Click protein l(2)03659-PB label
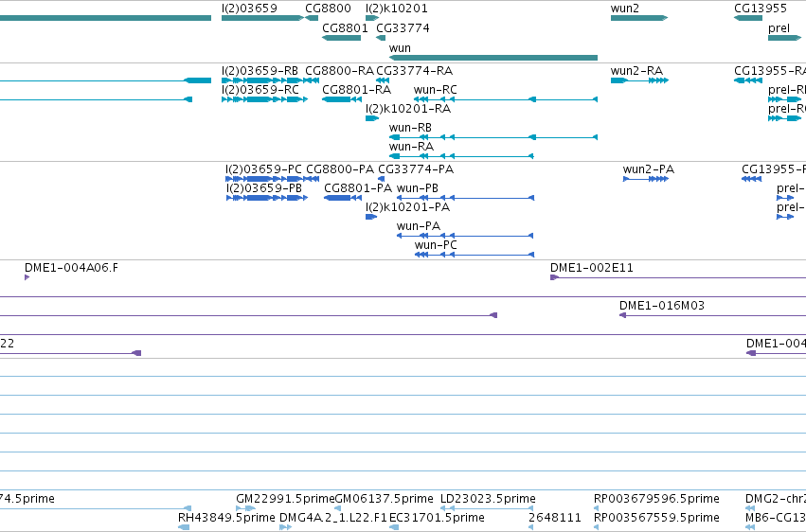 click(x=263, y=188)
